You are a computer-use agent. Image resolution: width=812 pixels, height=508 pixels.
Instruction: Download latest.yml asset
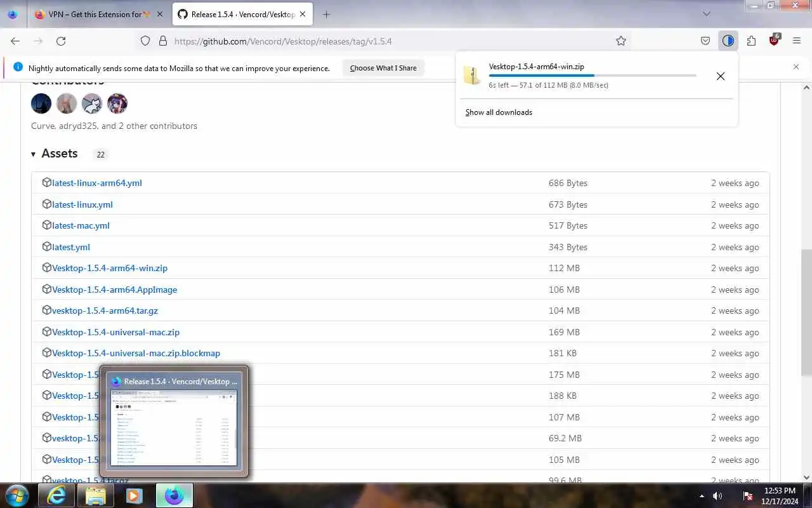click(x=71, y=247)
